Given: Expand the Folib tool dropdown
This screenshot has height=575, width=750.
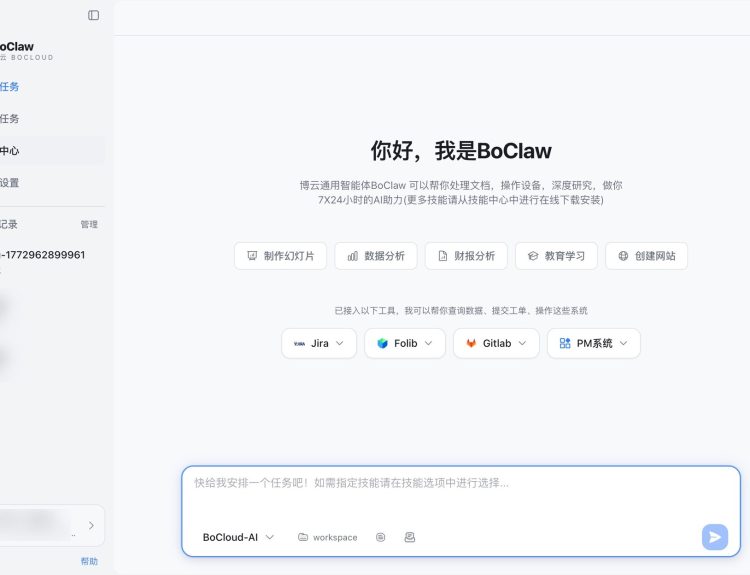Looking at the screenshot, I should pos(404,343).
